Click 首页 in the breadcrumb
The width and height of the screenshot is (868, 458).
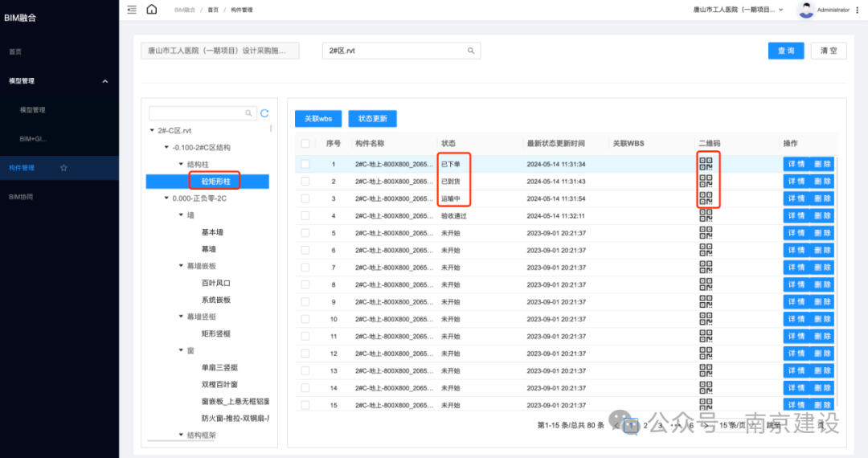(213, 10)
